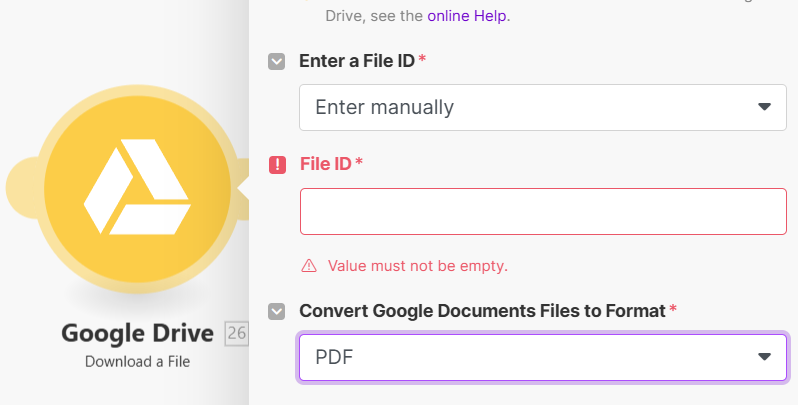Toggle map switch next to Enter a File ID
This screenshot has height=405, width=798.
coord(276,62)
